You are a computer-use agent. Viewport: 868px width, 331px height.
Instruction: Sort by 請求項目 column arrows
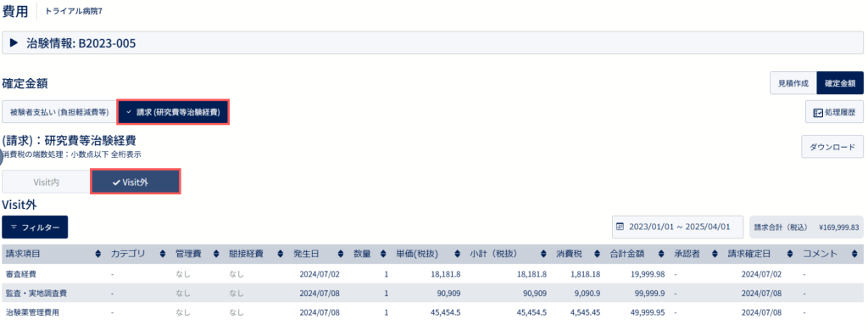98,254
